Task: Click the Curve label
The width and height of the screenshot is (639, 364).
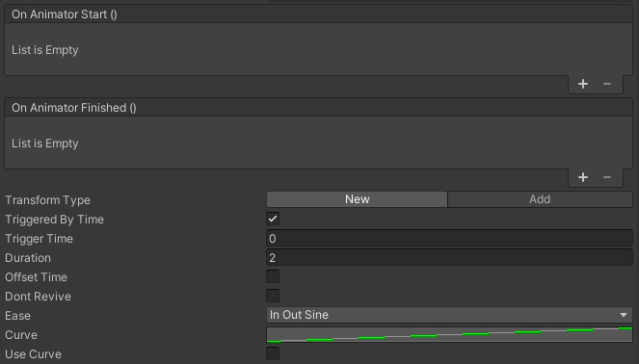Action: coord(21,335)
